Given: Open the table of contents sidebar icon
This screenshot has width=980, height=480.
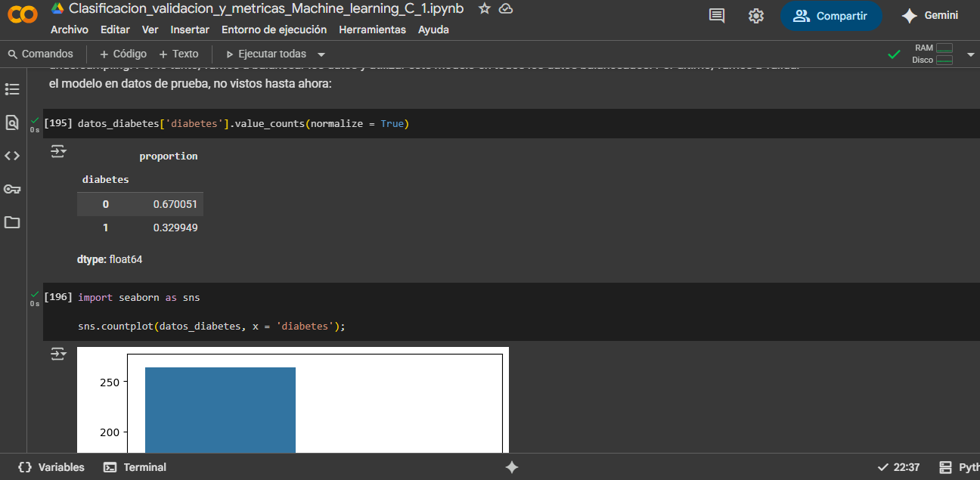Looking at the screenshot, I should tap(12, 89).
